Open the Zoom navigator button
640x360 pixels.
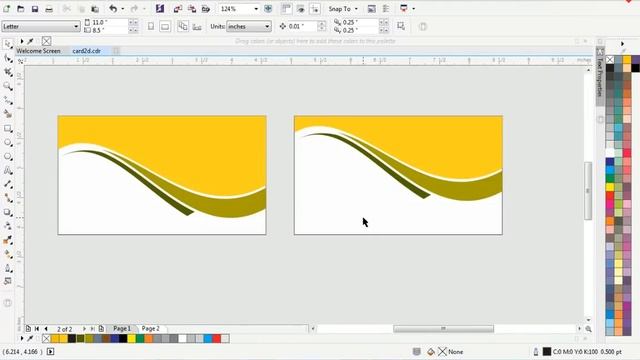(588, 329)
